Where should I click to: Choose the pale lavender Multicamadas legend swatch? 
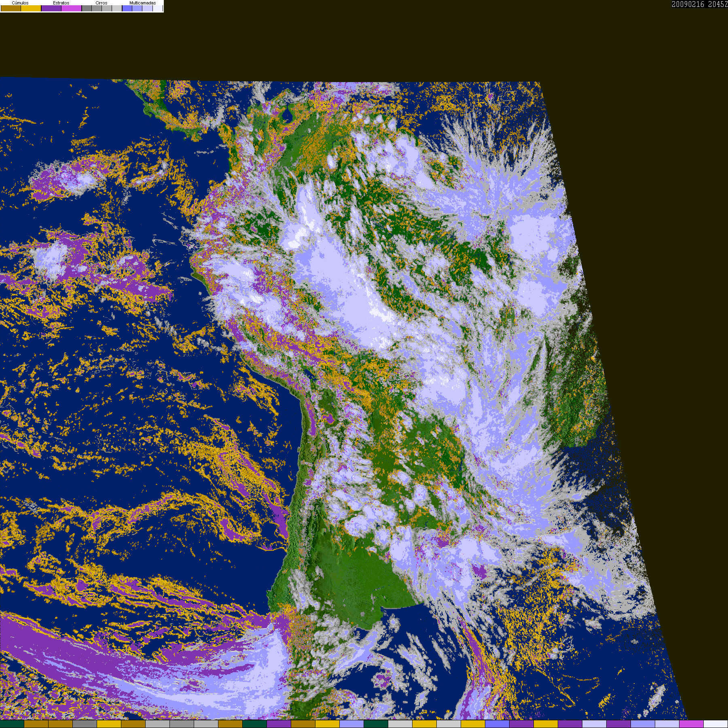tap(147, 8)
